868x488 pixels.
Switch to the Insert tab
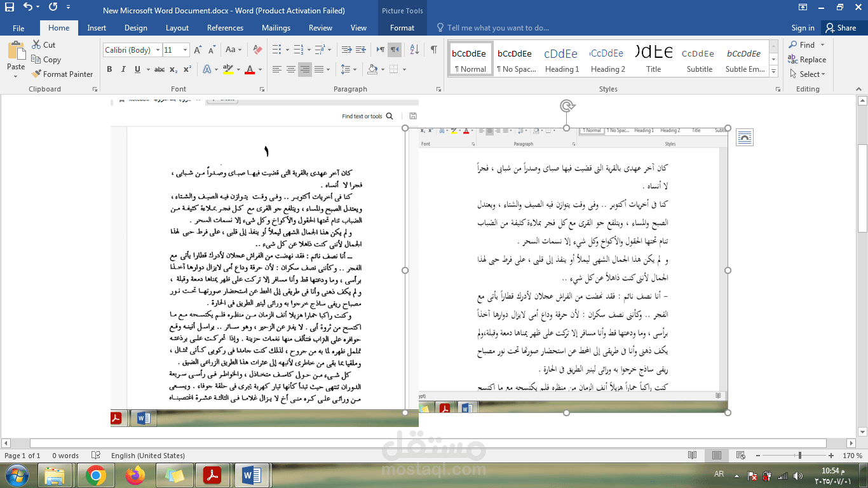pos(97,28)
